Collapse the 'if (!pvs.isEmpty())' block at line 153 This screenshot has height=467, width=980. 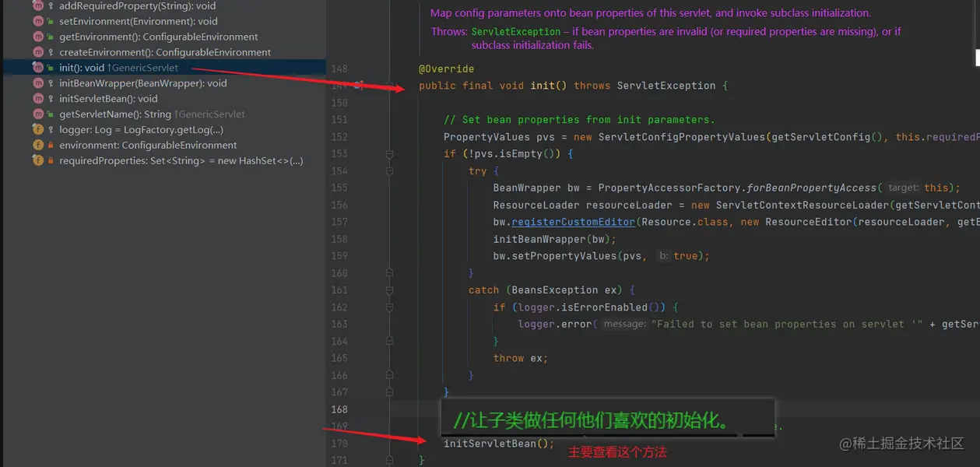coord(389,154)
